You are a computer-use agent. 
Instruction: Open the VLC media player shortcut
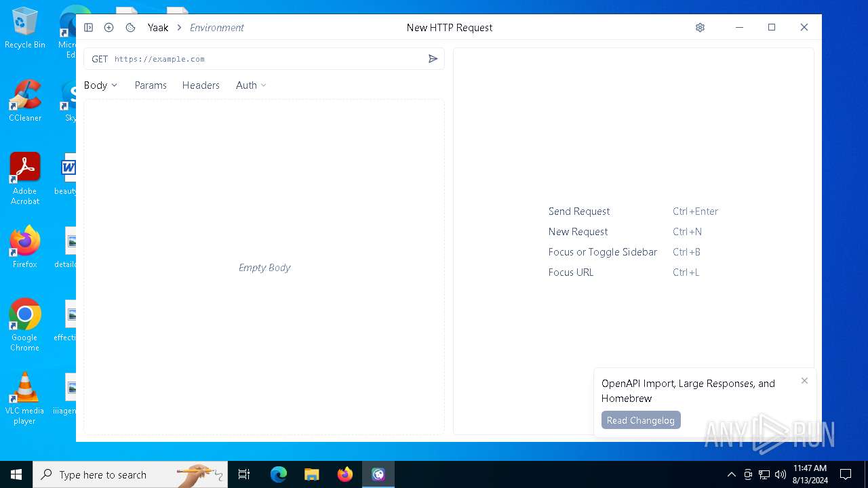tap(24, 399)
